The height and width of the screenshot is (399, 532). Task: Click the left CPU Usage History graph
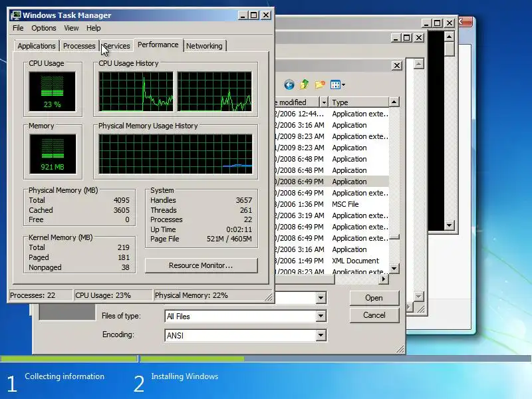136,91
